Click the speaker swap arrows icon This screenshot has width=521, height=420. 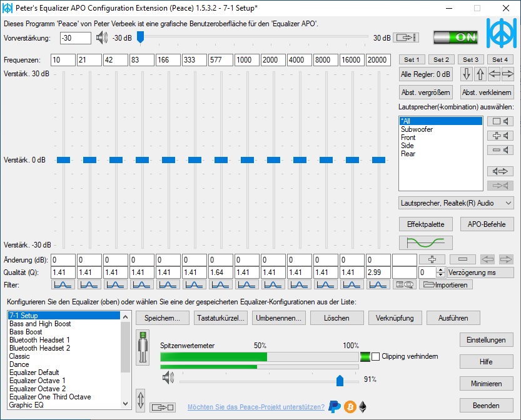coord(500,171)
